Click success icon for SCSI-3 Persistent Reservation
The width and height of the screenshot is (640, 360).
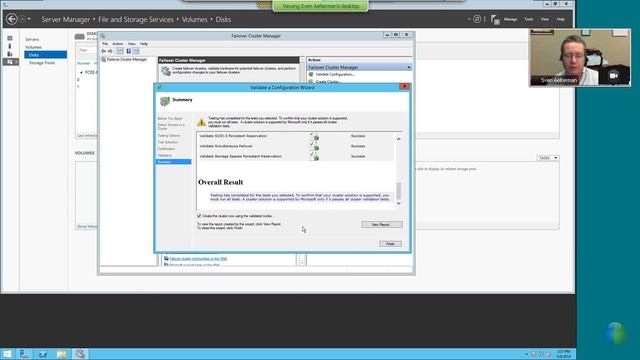tap(314, 136)
